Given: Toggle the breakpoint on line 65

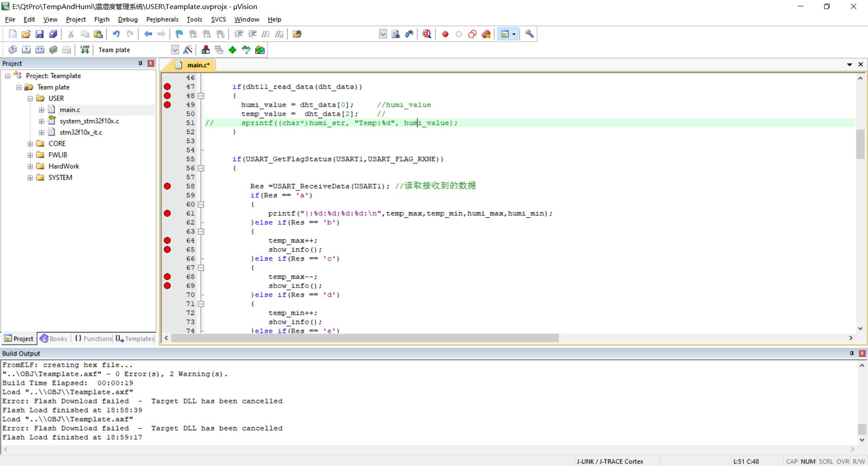Looking at the screenshot, I should point(167,249).
